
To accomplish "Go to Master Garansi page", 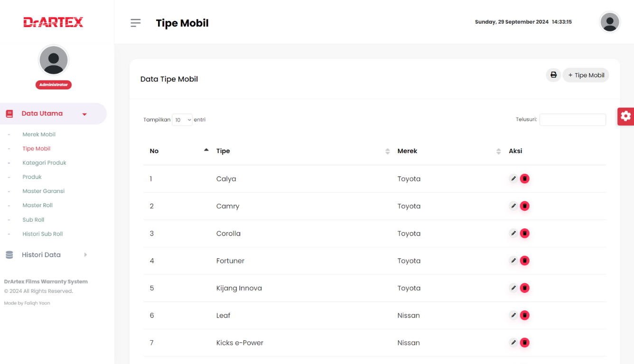I will click(x=44, y=191).
